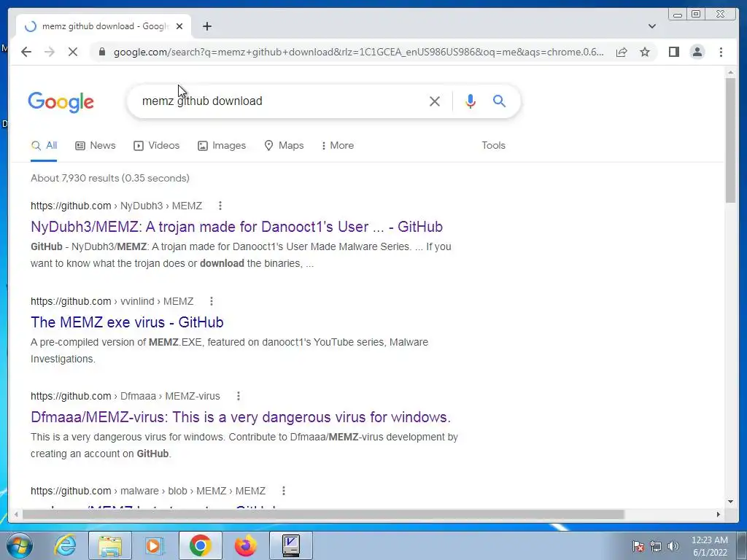The height and width of the screenshot is (560, 747).
Task: Open three-dot options for NyDubh3 result
Action: coord(220,206)
